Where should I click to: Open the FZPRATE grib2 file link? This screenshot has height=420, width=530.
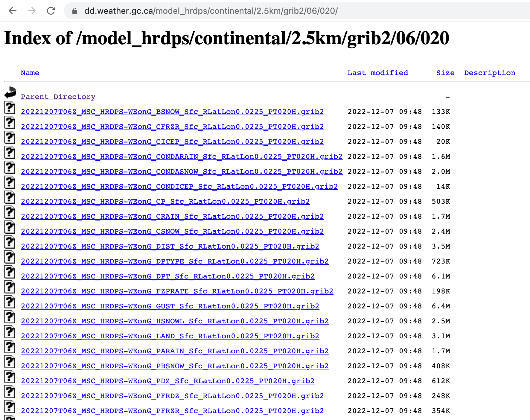tap(177, 291)
